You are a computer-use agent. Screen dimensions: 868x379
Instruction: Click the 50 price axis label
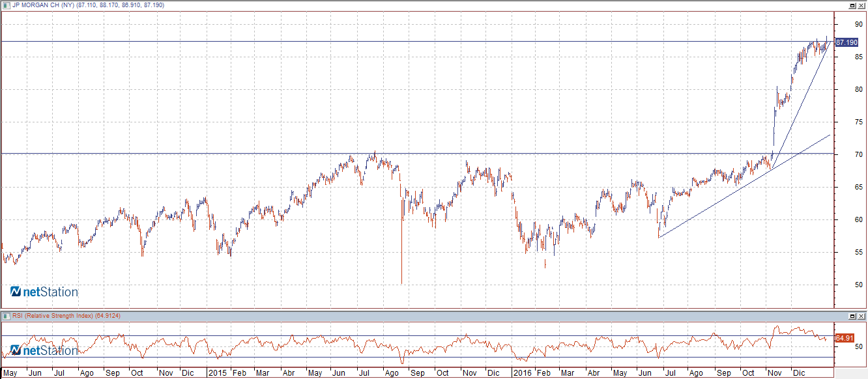(x=859, y=285)
